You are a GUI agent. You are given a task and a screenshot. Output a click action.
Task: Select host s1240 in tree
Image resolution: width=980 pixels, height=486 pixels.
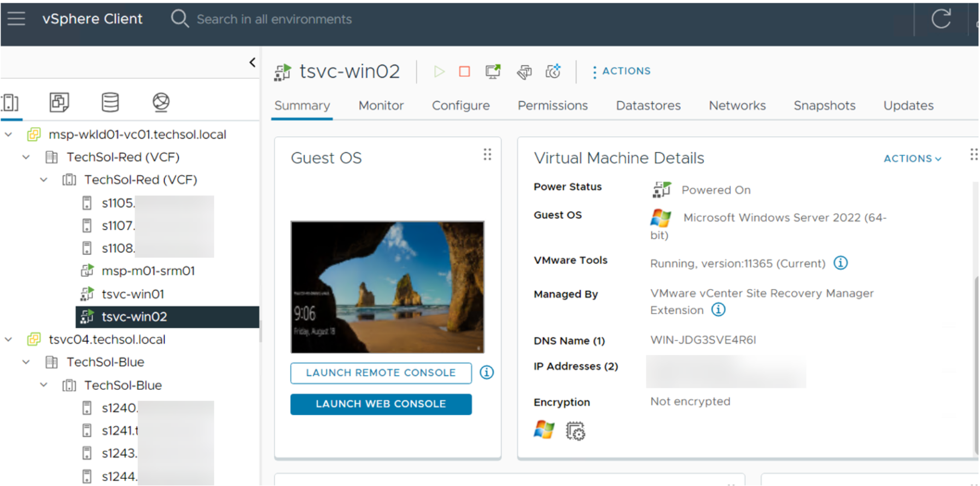[x=119, y=408]
